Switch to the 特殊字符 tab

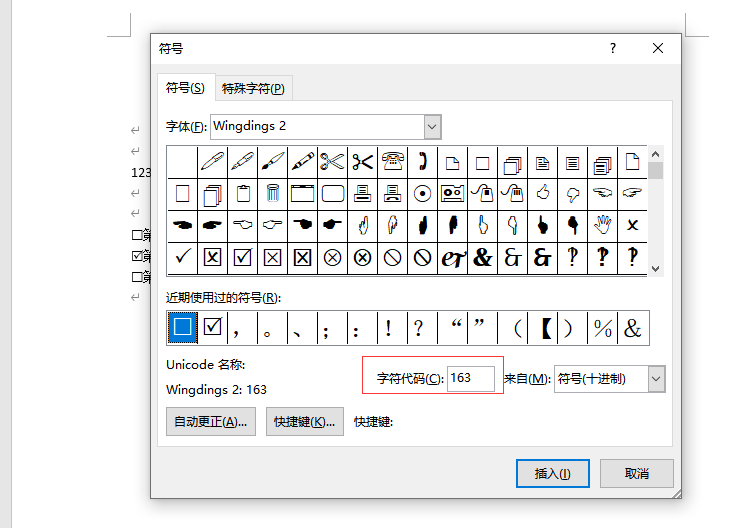(253, 89)
